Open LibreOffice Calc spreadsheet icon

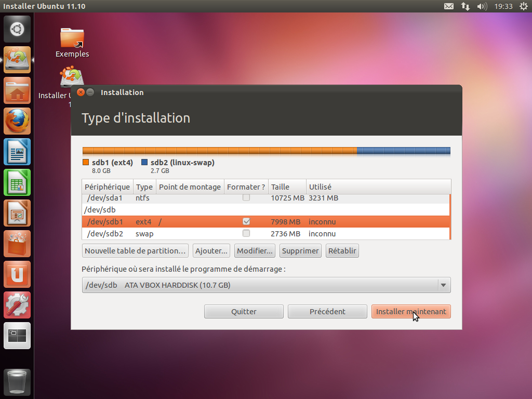17,182
